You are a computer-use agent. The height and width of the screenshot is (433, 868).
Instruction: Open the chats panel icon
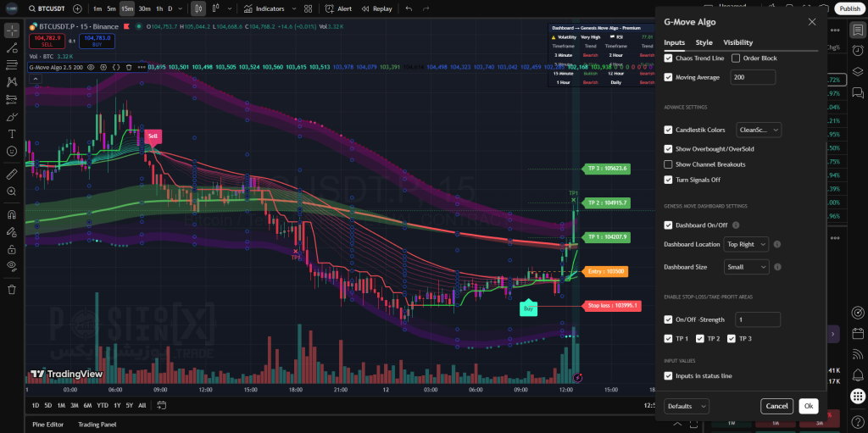pyautogui.click(x=858, y=92)
